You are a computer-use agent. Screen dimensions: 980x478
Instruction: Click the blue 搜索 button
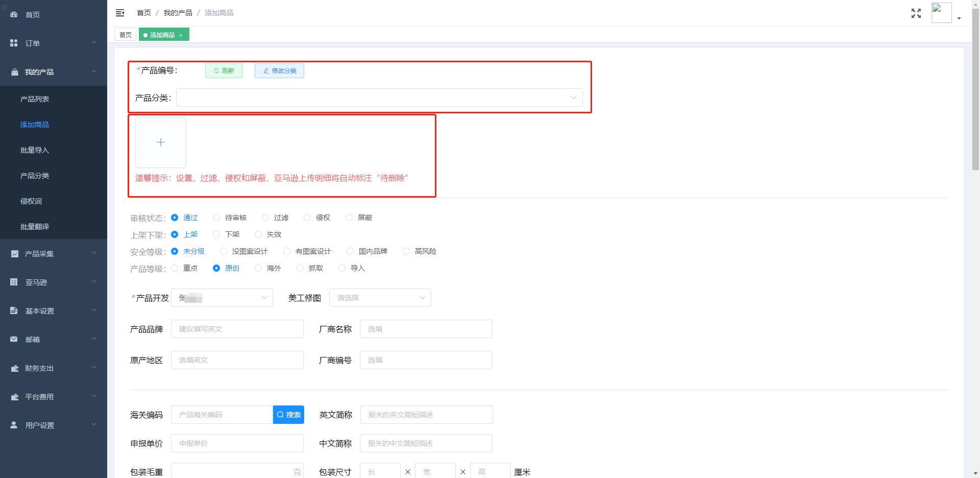click(x=288, y=415)
